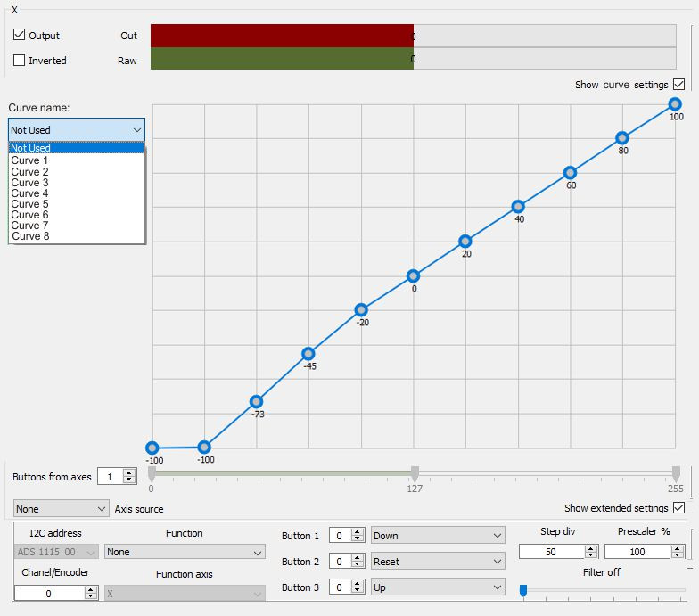699x616 pixels.
Task: Choose Curve 8 from the list
Action: (77, 235)
